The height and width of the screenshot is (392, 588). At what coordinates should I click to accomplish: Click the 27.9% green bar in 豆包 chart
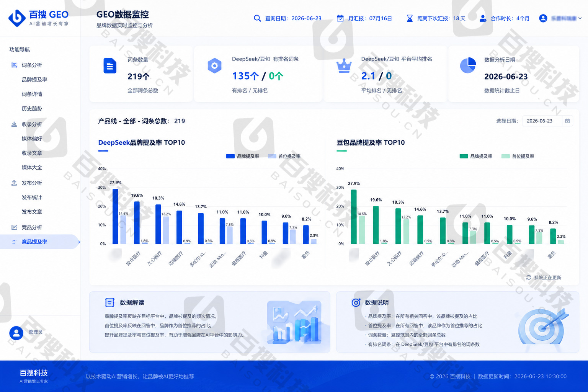[x=354, y=217]
